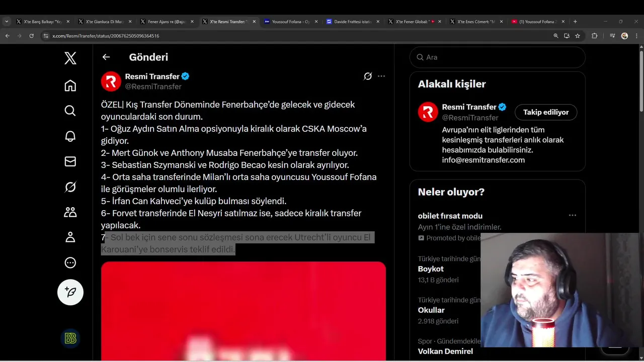Image resolution: width=644 pixels, height=362 pixels.
Task: Open the three-dot menu beside obilet fırsat modu
Action: point(573,215)
